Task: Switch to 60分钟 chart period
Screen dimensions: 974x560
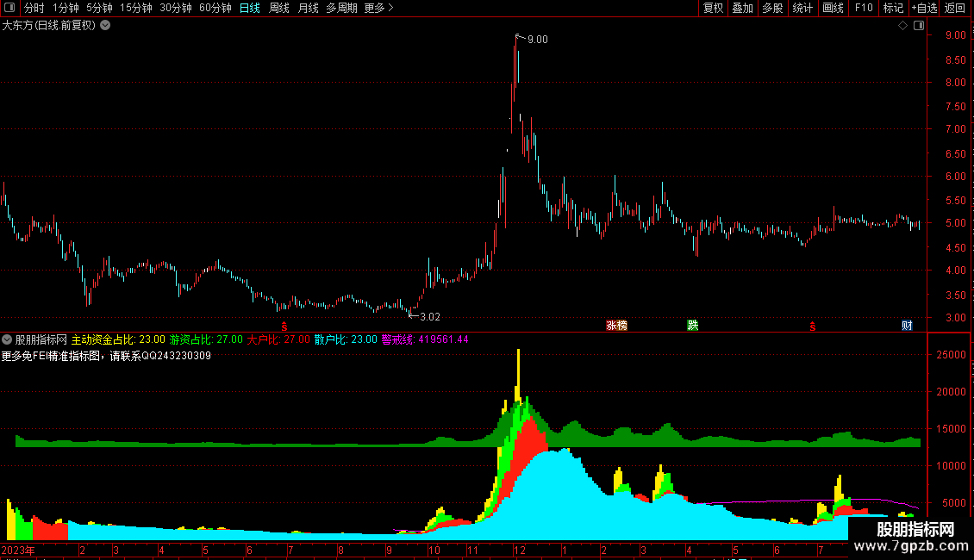Action: pos(215,8)
